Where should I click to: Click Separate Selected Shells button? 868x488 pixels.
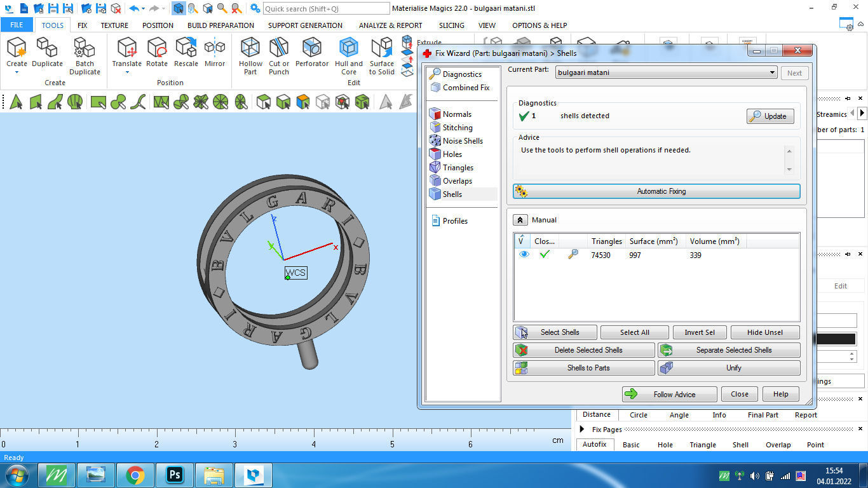[x=729, y=350]
